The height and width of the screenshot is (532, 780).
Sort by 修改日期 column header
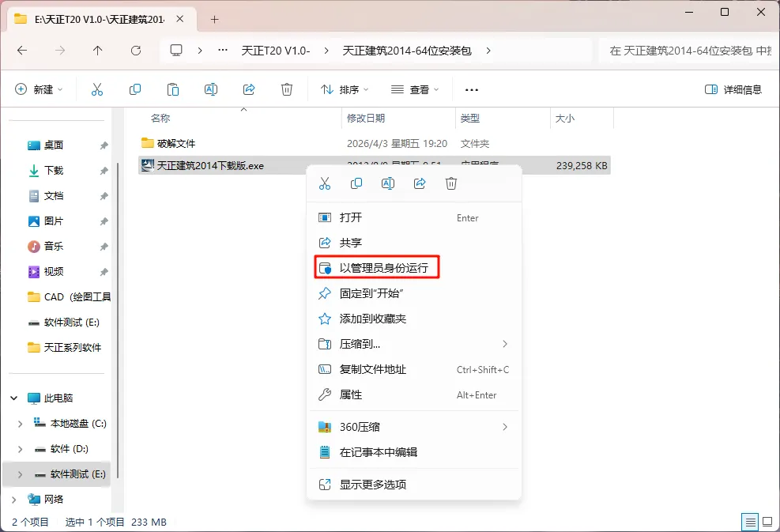click(366, 118)
